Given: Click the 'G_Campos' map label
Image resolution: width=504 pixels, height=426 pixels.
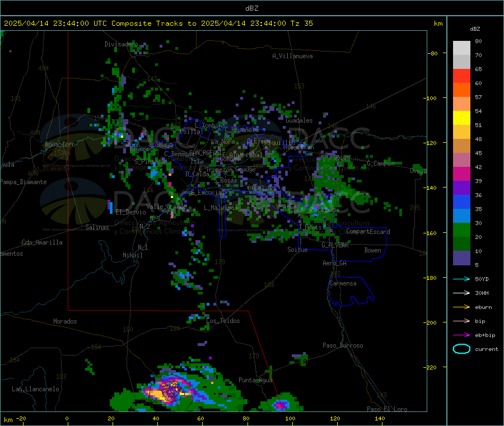Looking at the screenshot, I should tap(380, 163).
